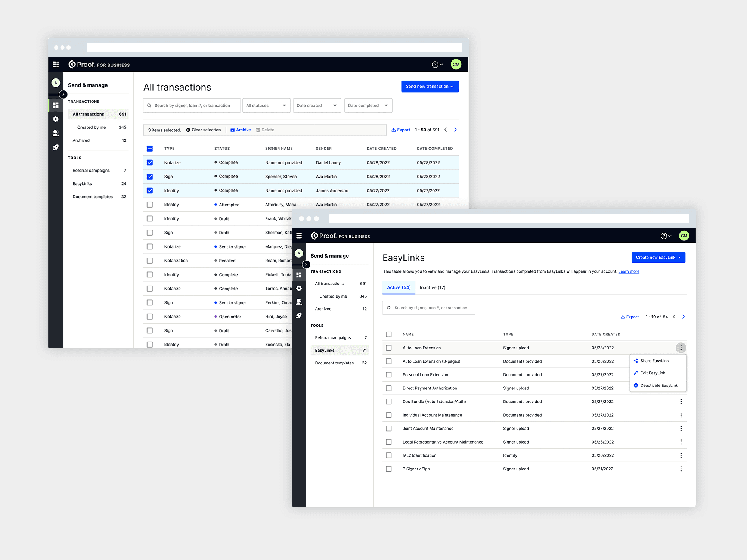Choose Deactivate EasyLink from context menu
Image resolution: width=747 pixels, height=560 pixels.
click(659, 386)
